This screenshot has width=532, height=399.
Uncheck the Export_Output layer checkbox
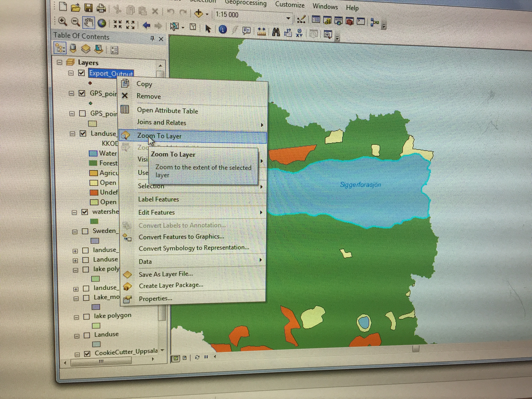pos(81,73)
